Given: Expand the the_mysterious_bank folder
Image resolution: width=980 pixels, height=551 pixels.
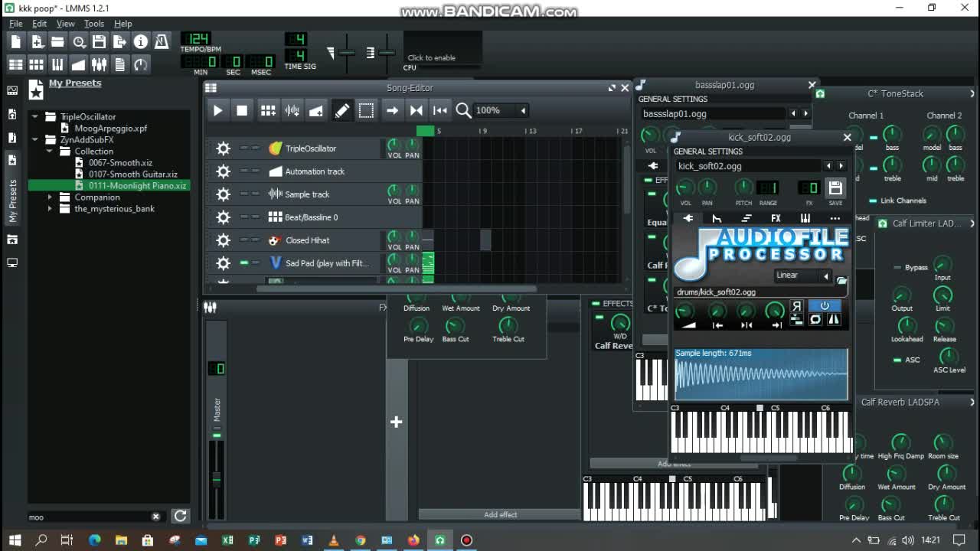Looking at the screenshot, I should click(50, 208).
